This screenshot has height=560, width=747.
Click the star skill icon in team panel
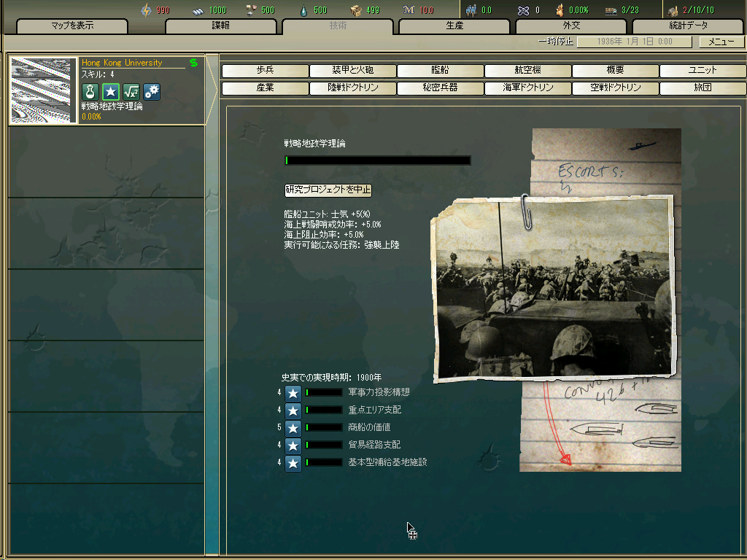click(x=111, y=92)
